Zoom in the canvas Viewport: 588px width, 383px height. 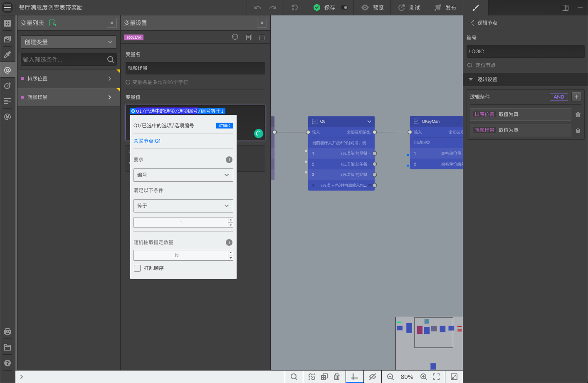click(x=424, y=377)
